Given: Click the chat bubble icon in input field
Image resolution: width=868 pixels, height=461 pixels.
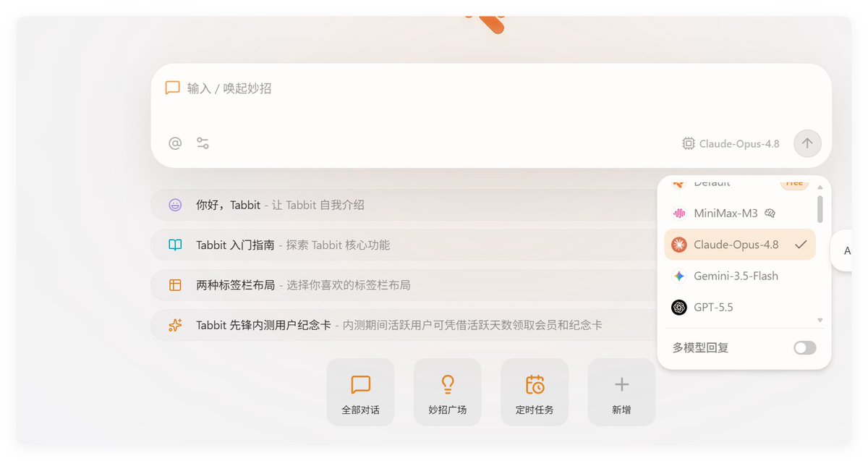Looking at the screenshot, I should 172,88.
